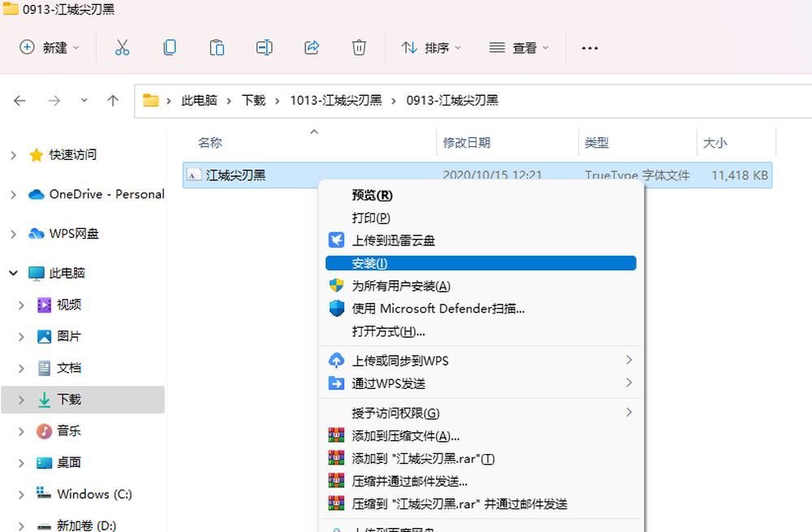Open the Share icon in the toolbar
The width and height of the screenshot is (812, 532).
point(312,47)
